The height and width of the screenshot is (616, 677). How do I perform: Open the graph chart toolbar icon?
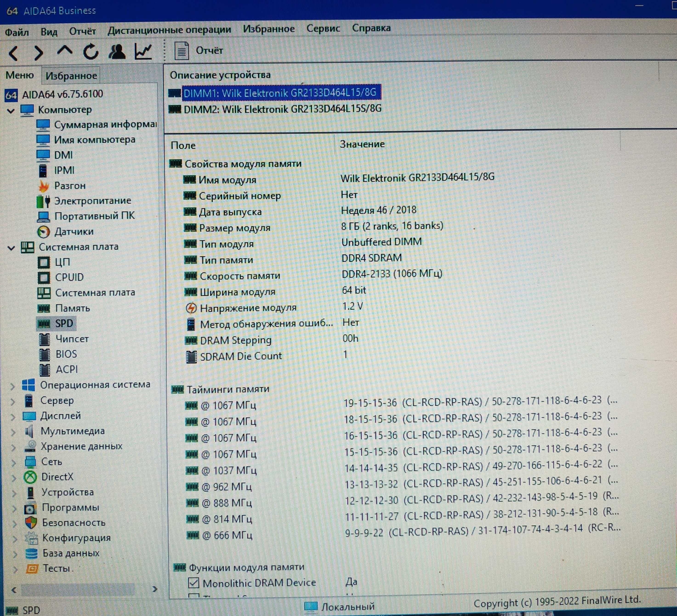pos(143,52)
